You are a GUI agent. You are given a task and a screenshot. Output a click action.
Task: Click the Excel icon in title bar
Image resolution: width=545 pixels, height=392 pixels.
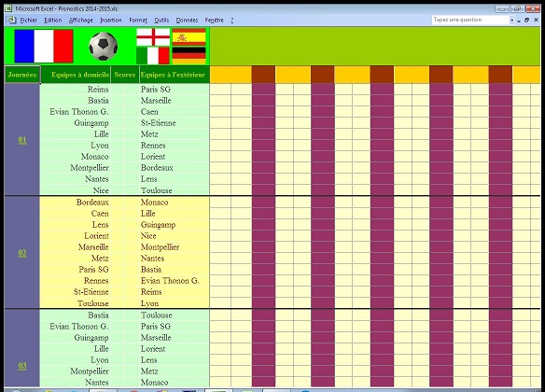pos(8,8)
